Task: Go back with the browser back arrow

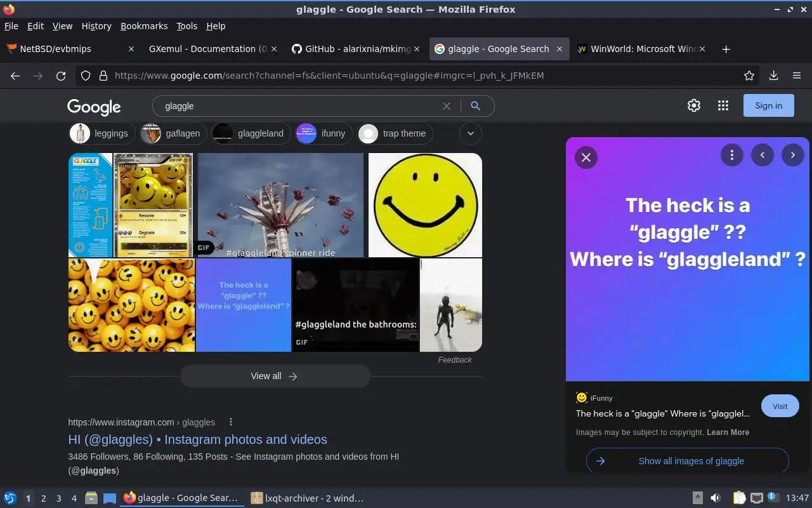Action: click(x=15, y=76)
